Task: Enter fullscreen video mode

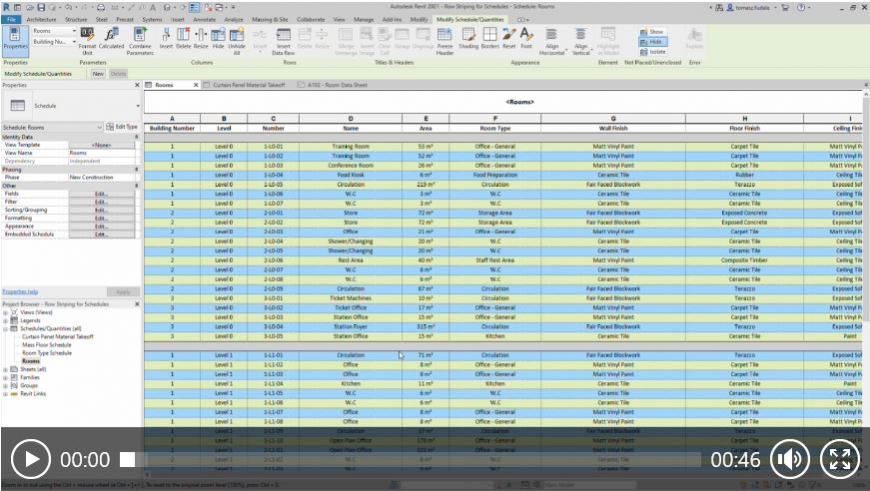Action: [839, 459]
